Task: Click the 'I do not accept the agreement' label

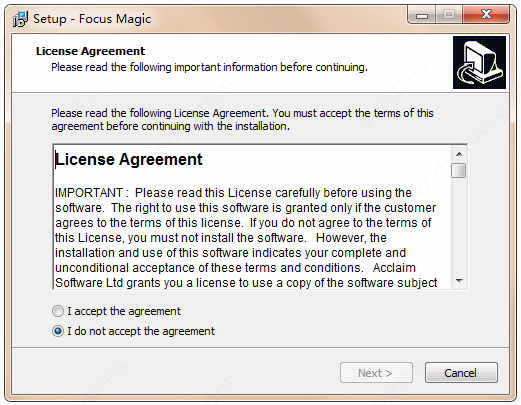Action: (x=141, y=331)
